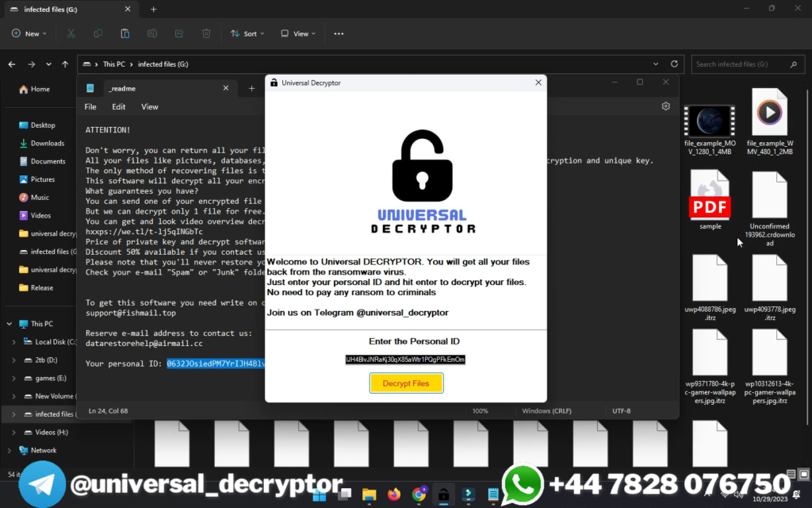
Task: Open Firefox from the taskbar
Action: coord(394,495)
